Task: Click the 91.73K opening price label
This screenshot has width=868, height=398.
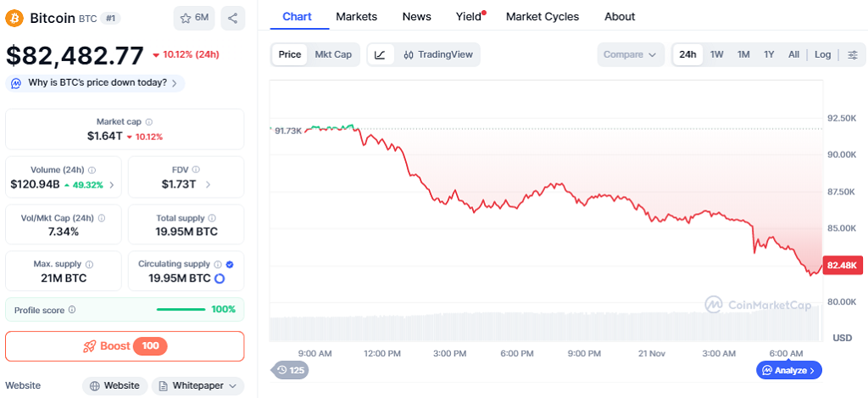Action: pos(288,131)
